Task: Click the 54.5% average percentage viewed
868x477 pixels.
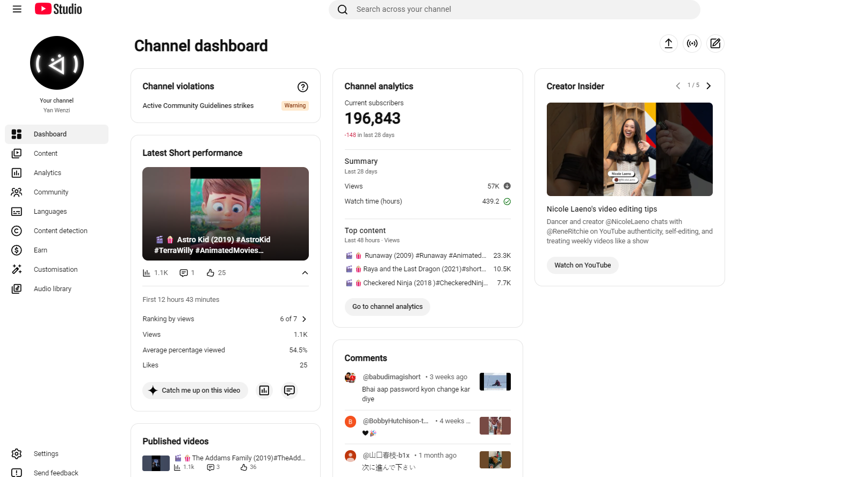Action: tap(298, 350)
